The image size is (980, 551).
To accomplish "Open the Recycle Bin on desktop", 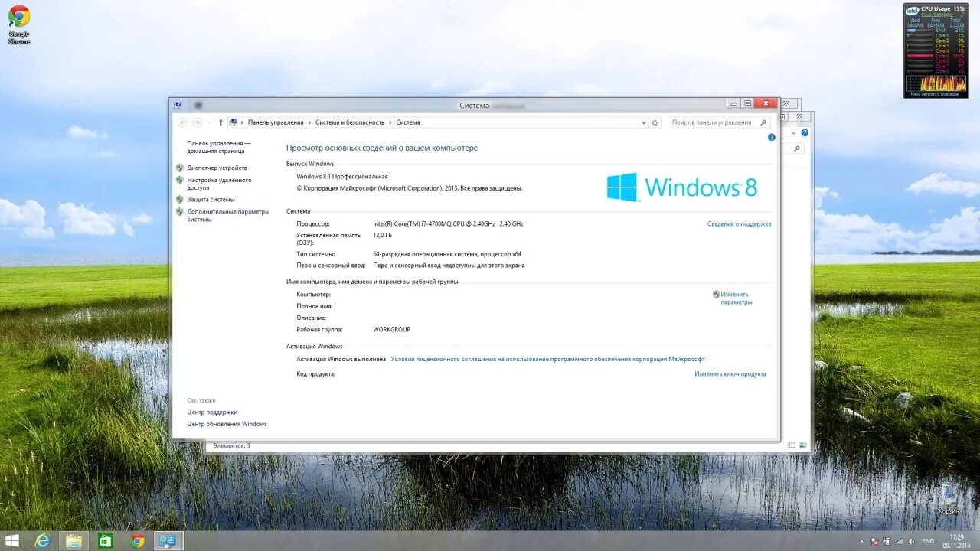I will (x=949, y=499).
